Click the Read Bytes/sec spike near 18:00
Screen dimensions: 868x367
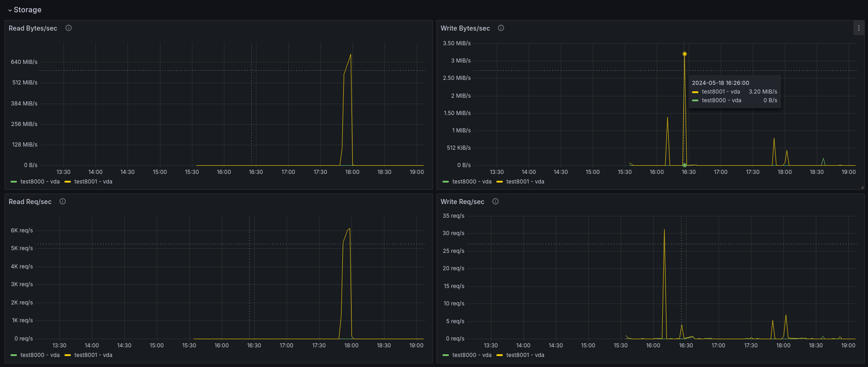[351, 55]
